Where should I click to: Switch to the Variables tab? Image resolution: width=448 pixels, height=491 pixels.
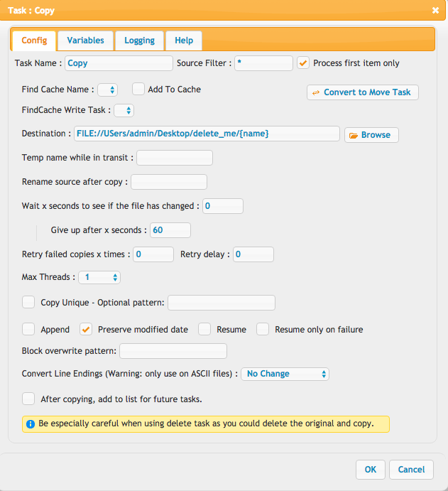point(85,41)
